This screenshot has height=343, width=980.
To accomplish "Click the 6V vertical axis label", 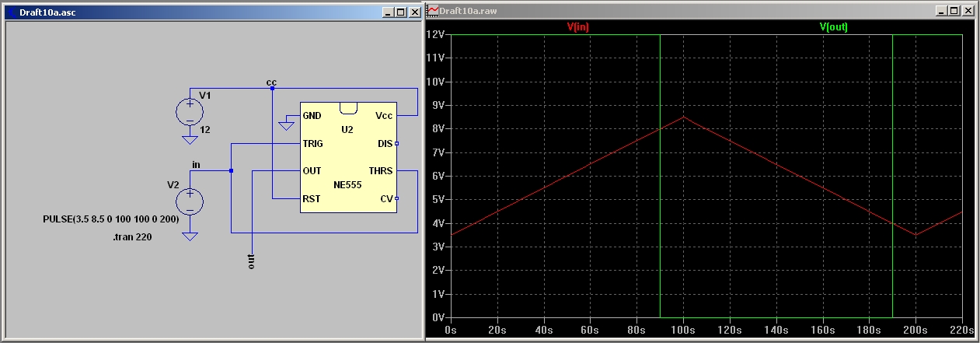I will (438, 176).
